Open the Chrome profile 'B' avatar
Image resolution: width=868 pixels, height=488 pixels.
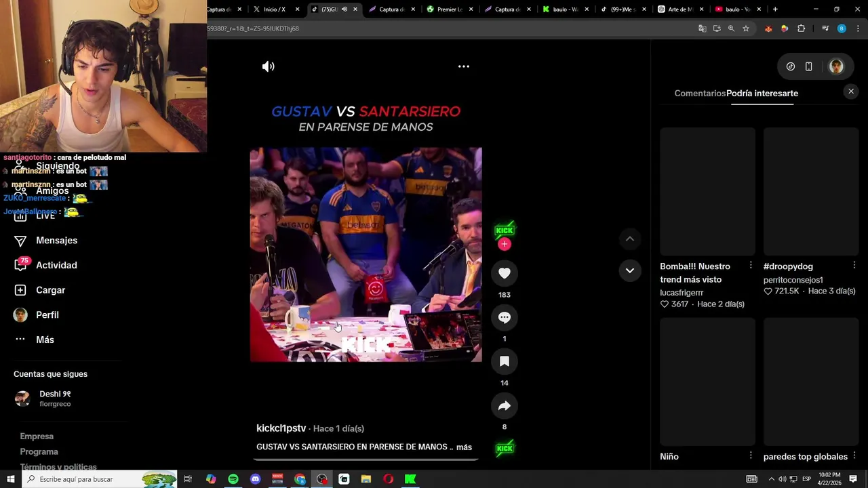click(842, 28)
